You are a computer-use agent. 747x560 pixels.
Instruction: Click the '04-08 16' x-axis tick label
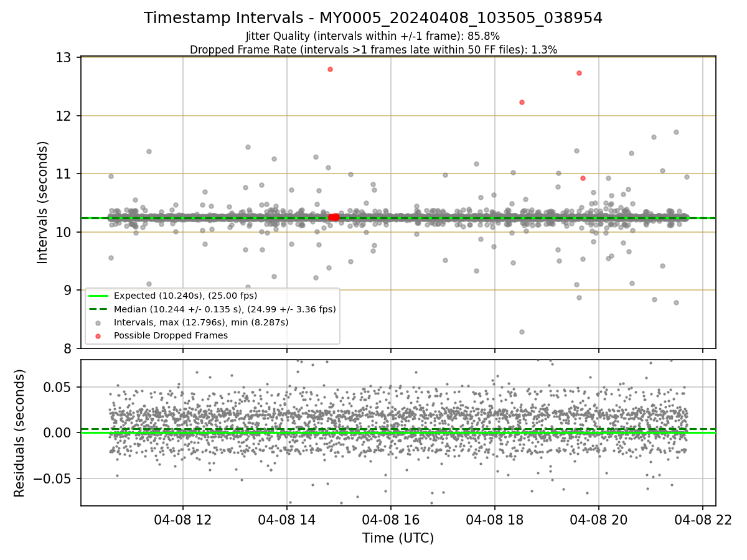pos(390,521)
